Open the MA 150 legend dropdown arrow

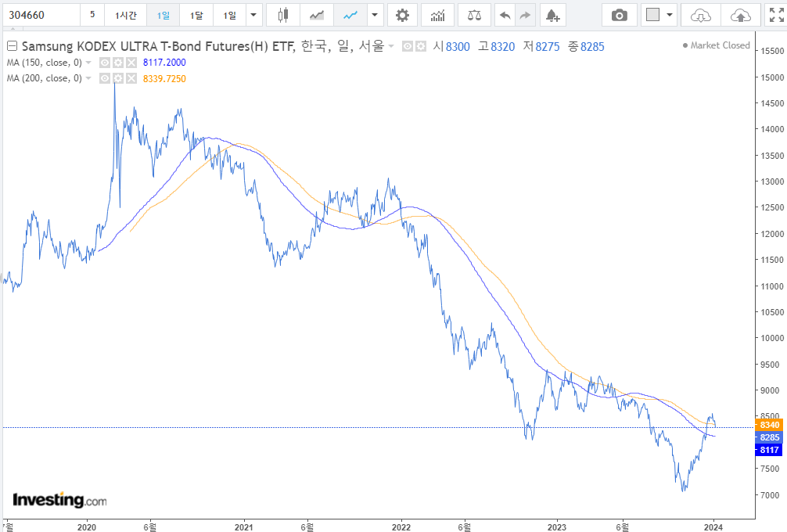tap(88, 63)
